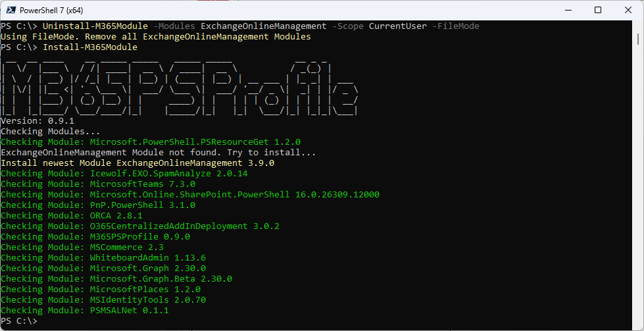Viewport: 644px width, 331px height.
Task: Close the PowerShell 7 window
Action: 628,11
